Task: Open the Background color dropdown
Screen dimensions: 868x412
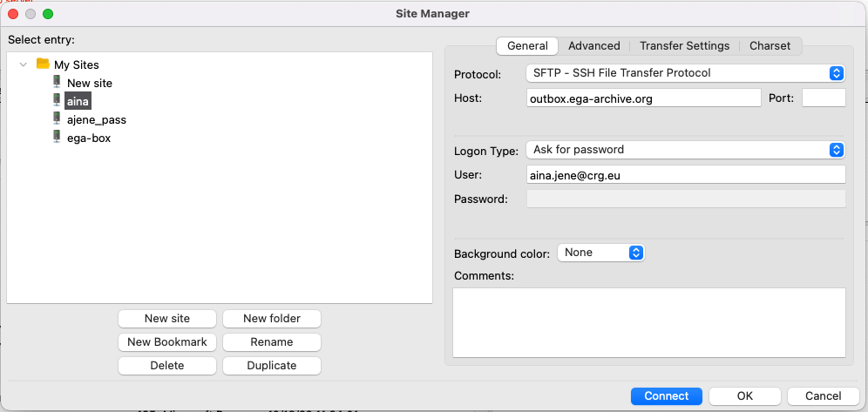Action: click(600, 253)
